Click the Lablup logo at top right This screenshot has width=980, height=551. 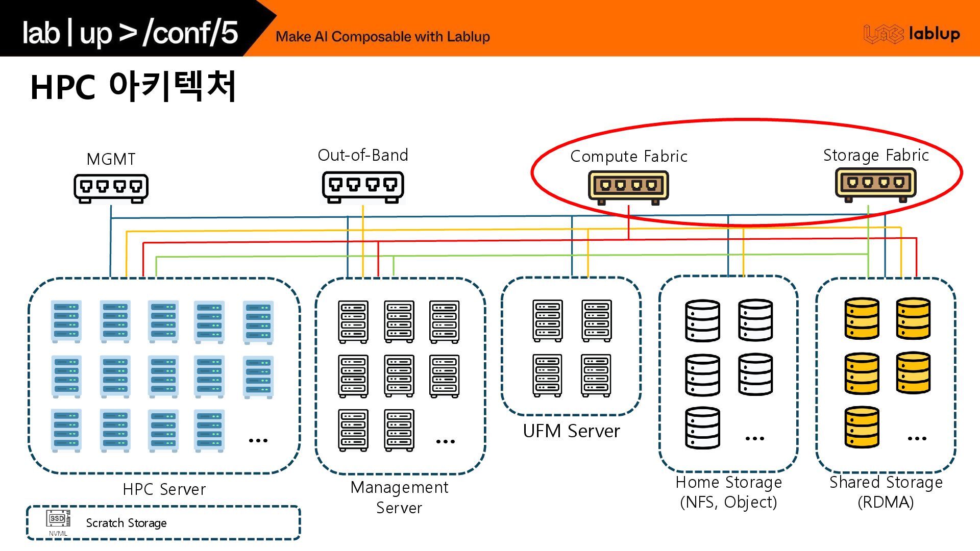click(x=912, y=34)
